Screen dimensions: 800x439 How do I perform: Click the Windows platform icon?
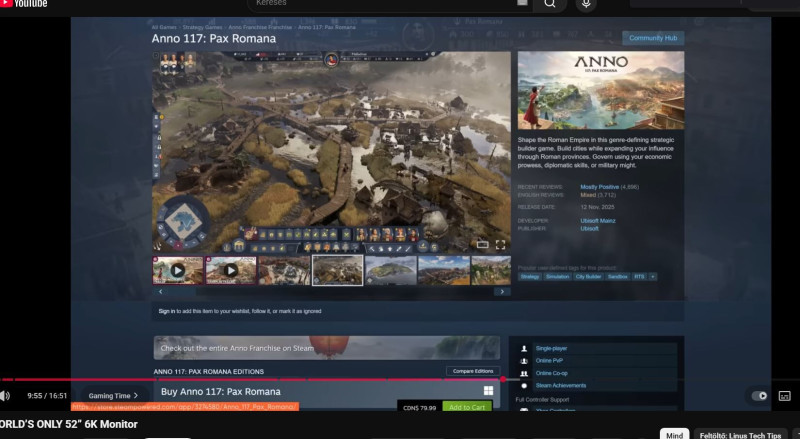pos(488,391)
